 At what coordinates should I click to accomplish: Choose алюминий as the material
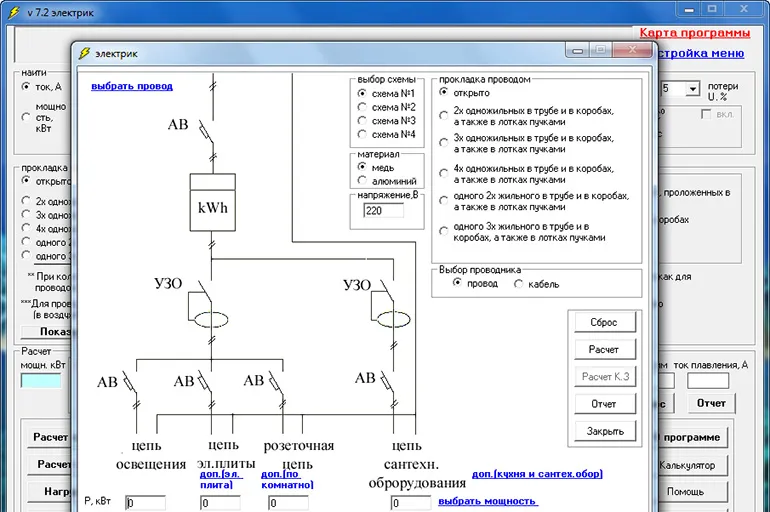coord(362,181)
